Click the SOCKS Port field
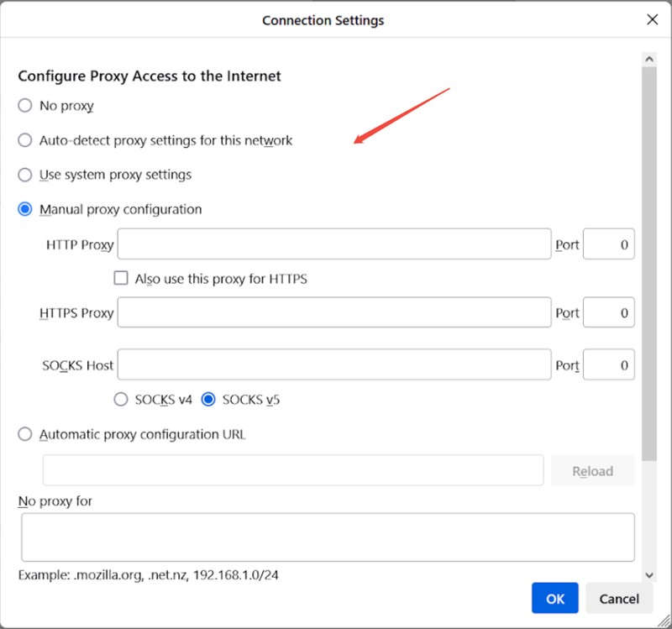 tap(608, 364)
